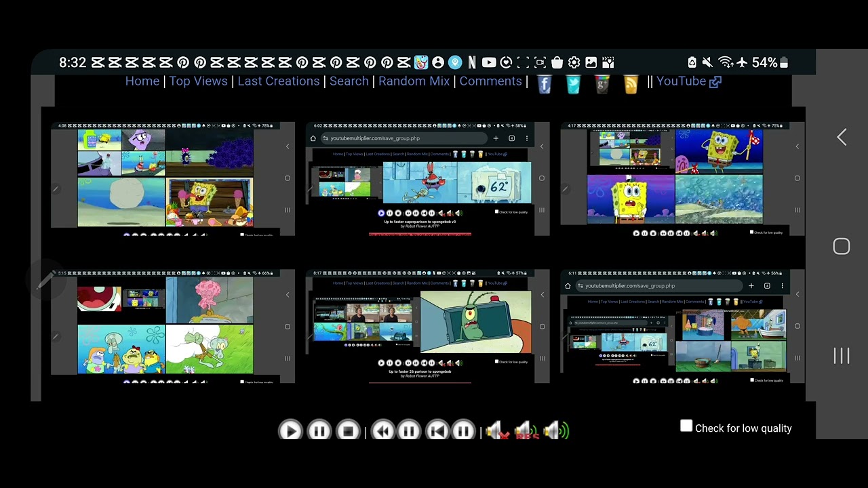The width and height of the screenshot is (868, 488).
Task: Click the title 'Up to faster 26 parison to spongebob'
Action: tap(420, 371)
